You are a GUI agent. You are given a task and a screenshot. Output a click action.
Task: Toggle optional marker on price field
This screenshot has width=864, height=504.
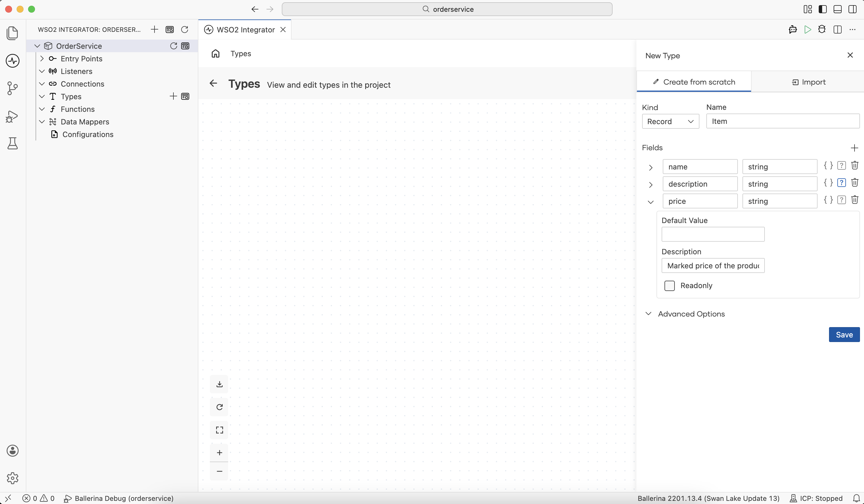(841, 200)
